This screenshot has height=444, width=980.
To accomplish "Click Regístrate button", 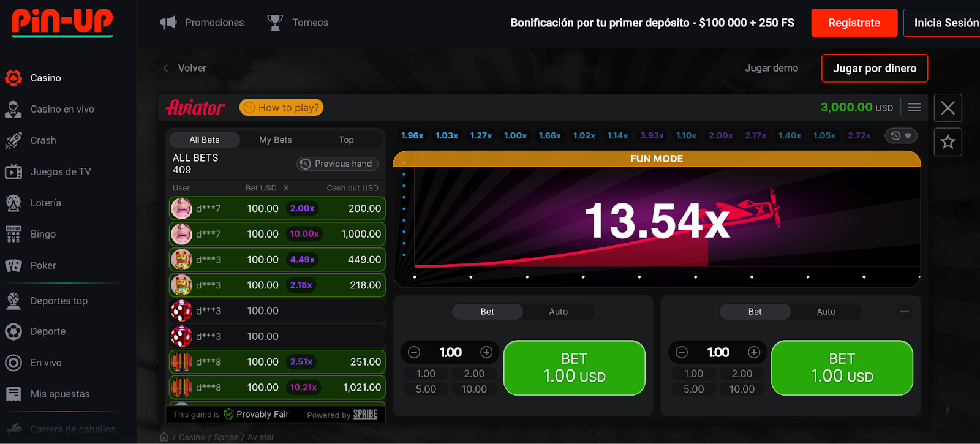I will [x=854, y=23].
